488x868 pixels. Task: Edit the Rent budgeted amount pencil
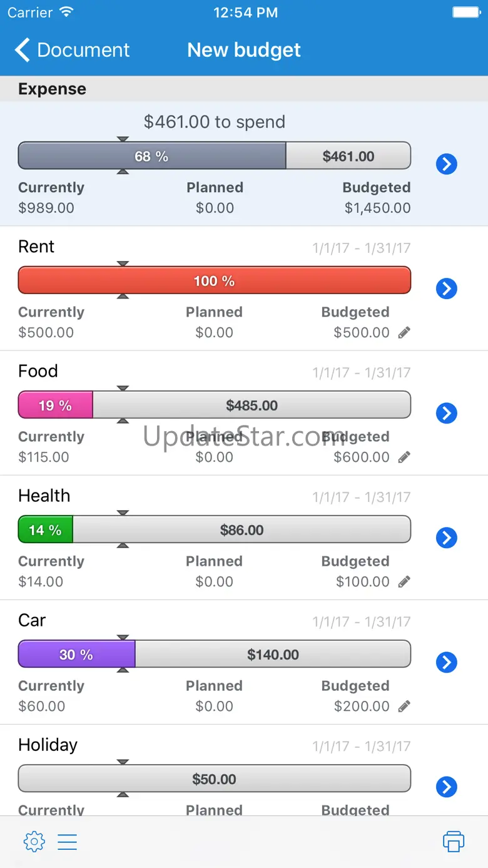point(405,333)
